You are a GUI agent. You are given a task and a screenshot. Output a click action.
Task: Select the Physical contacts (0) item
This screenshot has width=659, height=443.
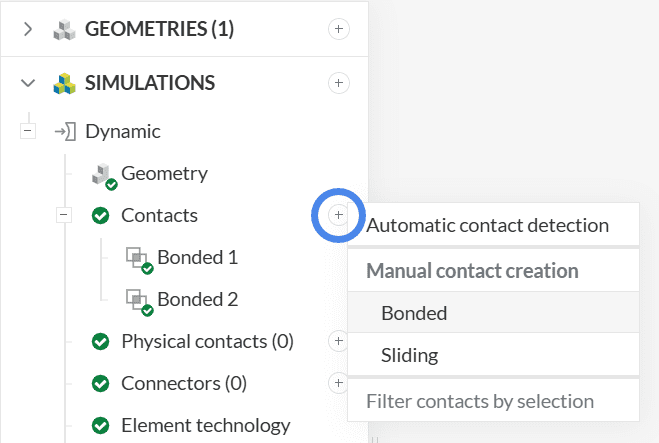click(207, 341)
